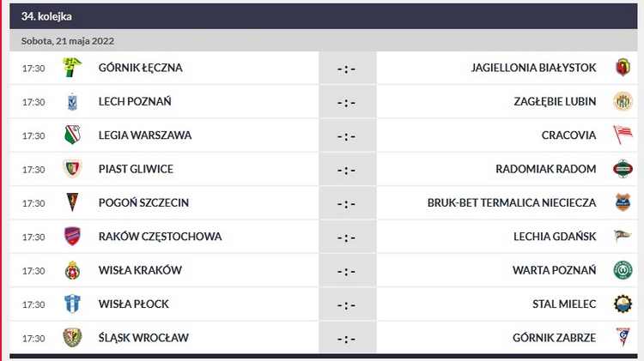
Task: Select the 34. kolejka round header
Action: click(47, 16)
